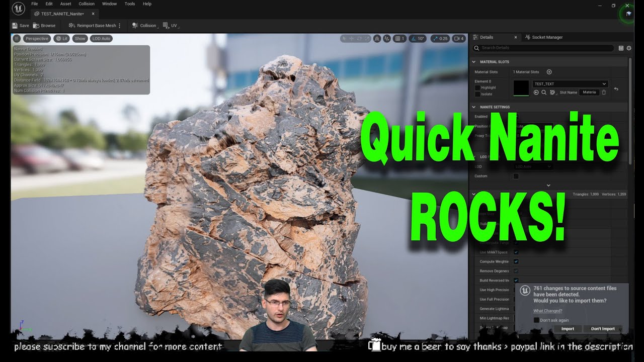Screen dimensions: 644x362
Task: Collapse the Nanite Settings section
Action: (473, 107)
